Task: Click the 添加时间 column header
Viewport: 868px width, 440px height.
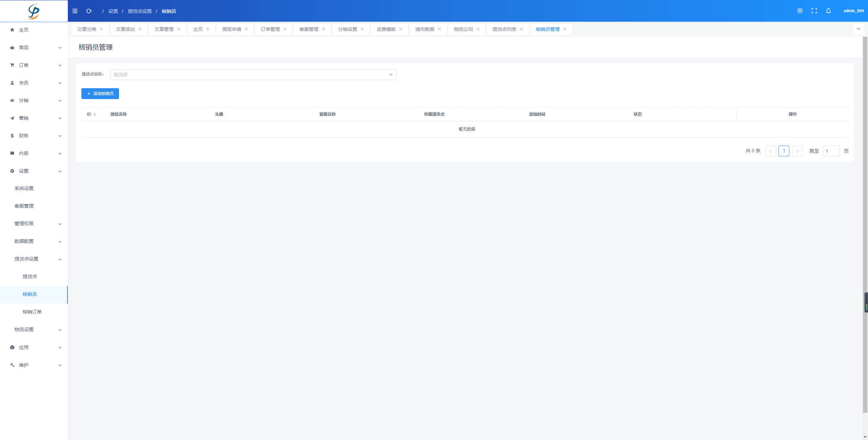Action: point(537,114)
